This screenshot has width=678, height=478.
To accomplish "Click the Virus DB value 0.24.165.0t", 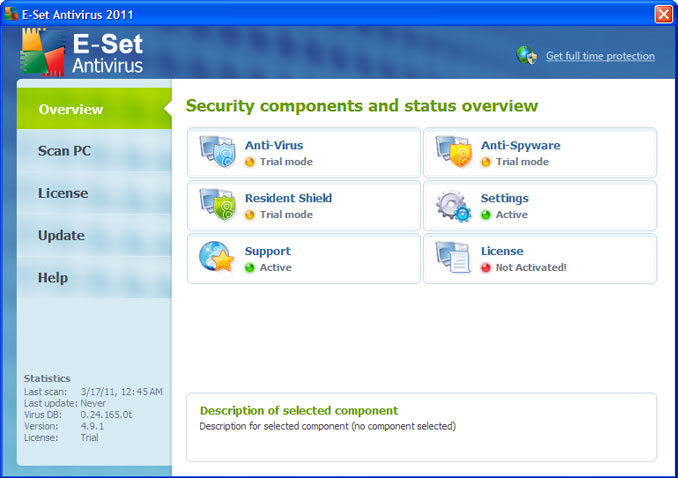I will [x=106, y=415].
